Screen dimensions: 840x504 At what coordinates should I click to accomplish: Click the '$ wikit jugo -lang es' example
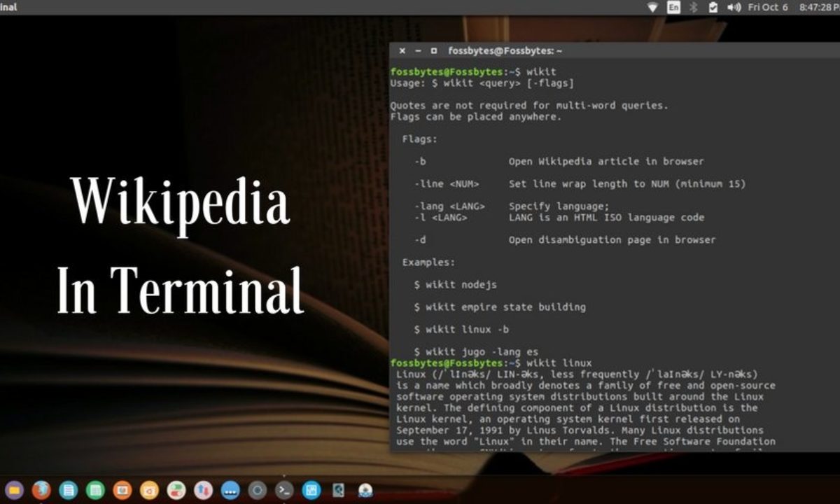[x=476, y=352]
